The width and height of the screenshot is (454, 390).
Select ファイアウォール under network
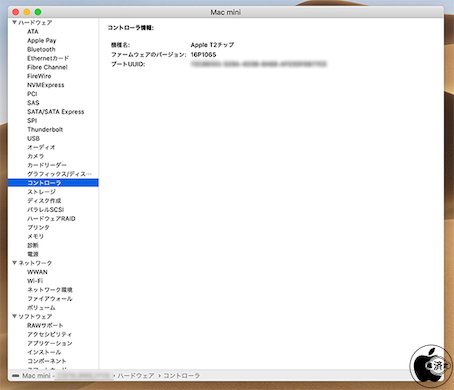pos(50,299)
